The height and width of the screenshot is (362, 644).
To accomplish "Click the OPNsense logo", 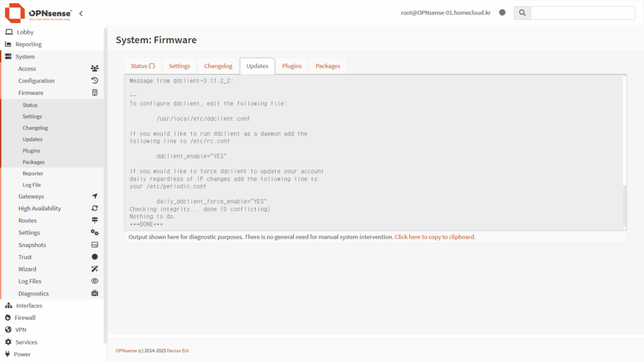I will click(38, 13).
